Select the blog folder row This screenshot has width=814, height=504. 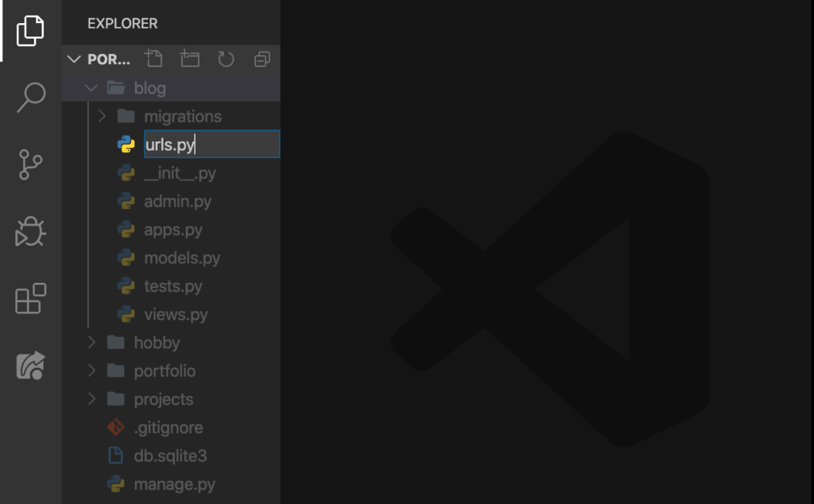[172, 88]
